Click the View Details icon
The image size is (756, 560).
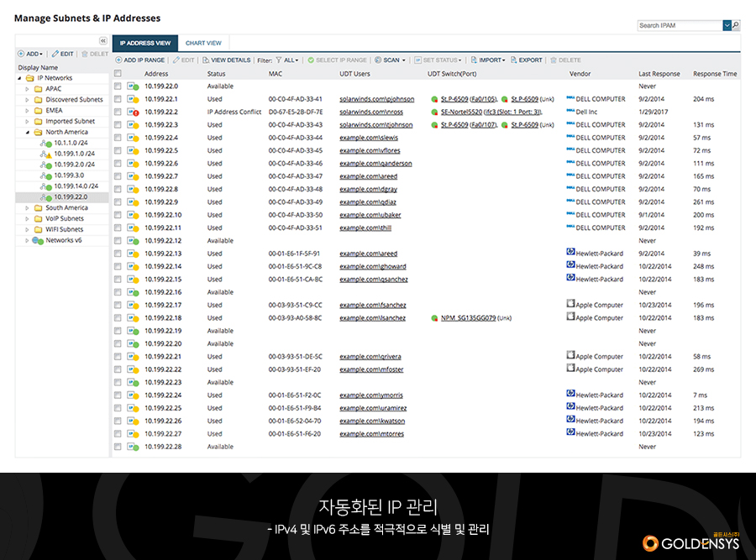click(206, 60)
